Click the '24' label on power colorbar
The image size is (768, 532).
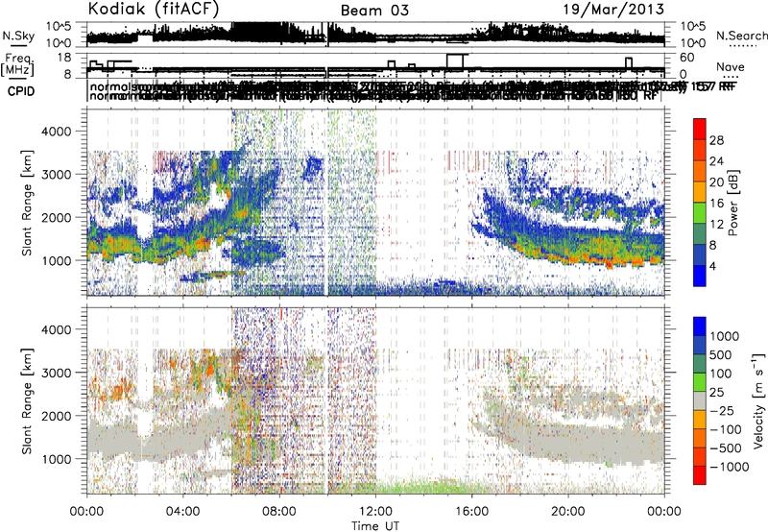(716, 161)
